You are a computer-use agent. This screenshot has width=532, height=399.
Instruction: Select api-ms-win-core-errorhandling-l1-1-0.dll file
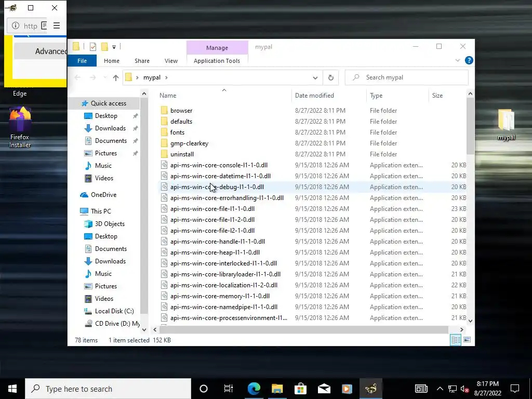[x=227, y=198]
